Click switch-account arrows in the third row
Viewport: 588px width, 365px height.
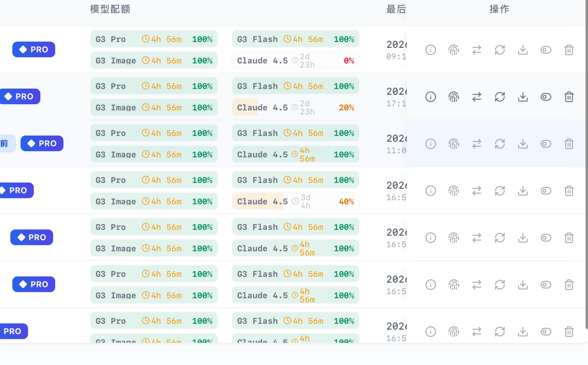(477, 144)
